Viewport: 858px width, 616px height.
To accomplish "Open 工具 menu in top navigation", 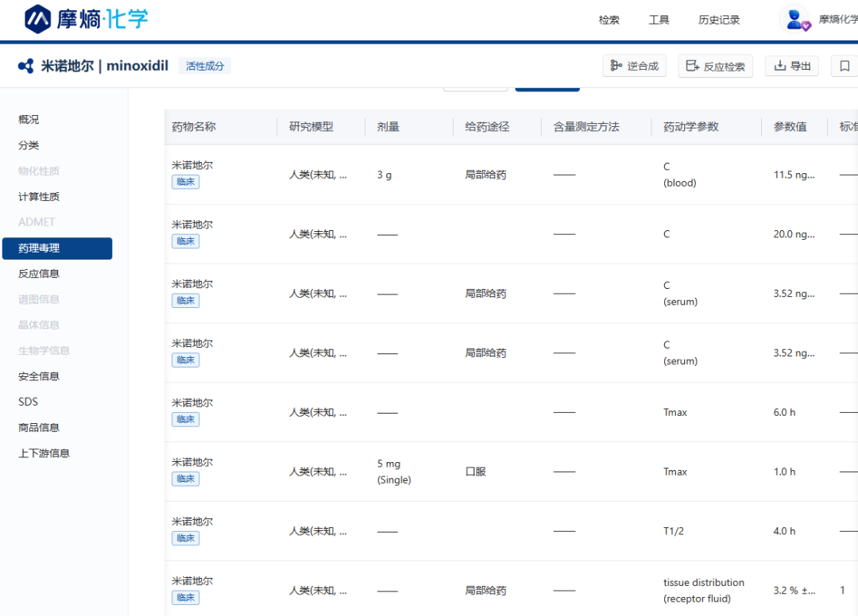I will click(x=659, y=20).
